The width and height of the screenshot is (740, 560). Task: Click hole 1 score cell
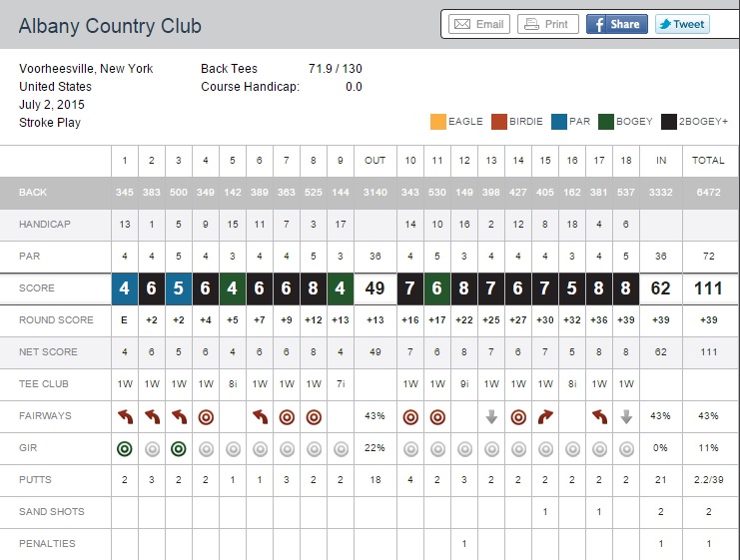(x=125, y=288)
